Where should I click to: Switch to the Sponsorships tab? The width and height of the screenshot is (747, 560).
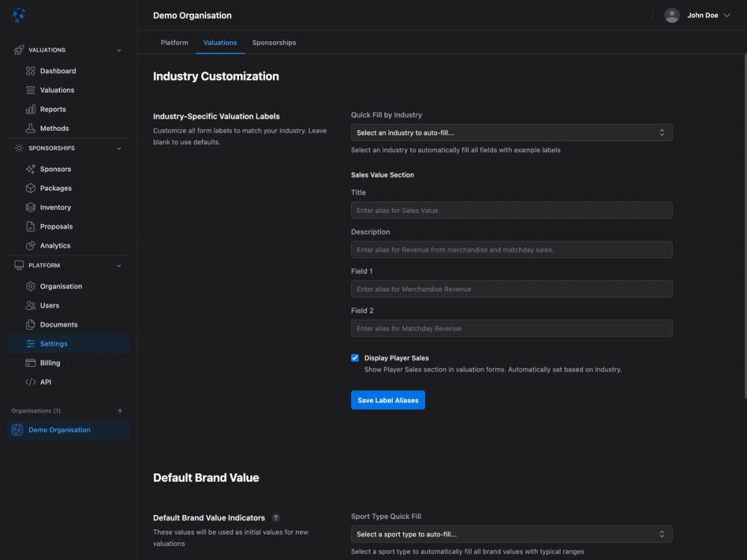click(273, 43)
